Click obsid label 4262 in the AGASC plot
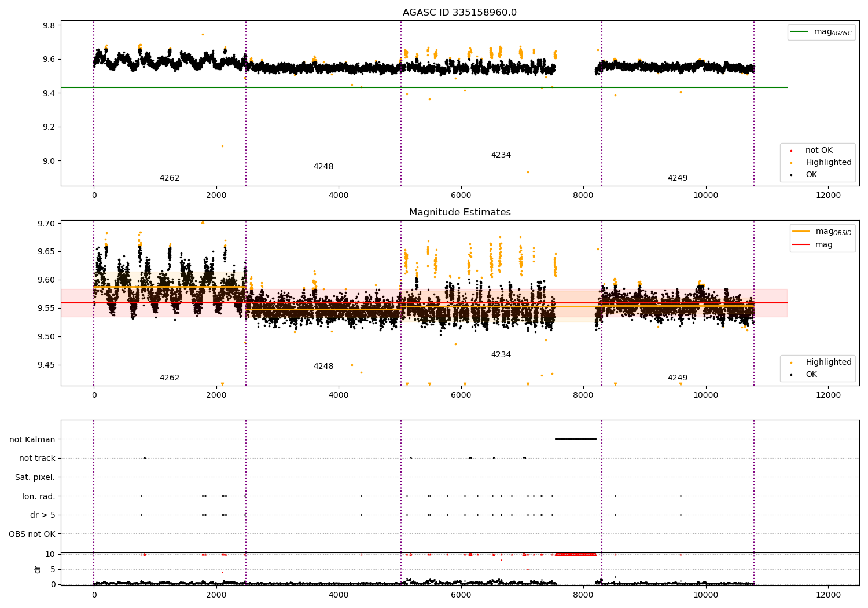The height and width of the screenshot is (608, 868). pos(170,178)
